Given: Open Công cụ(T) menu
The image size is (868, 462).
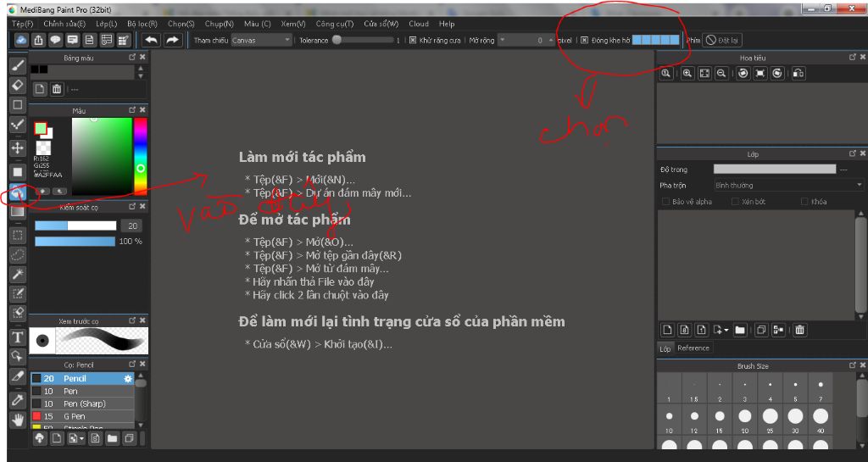Looking at the screenshot, I should (x=334, y=24).
